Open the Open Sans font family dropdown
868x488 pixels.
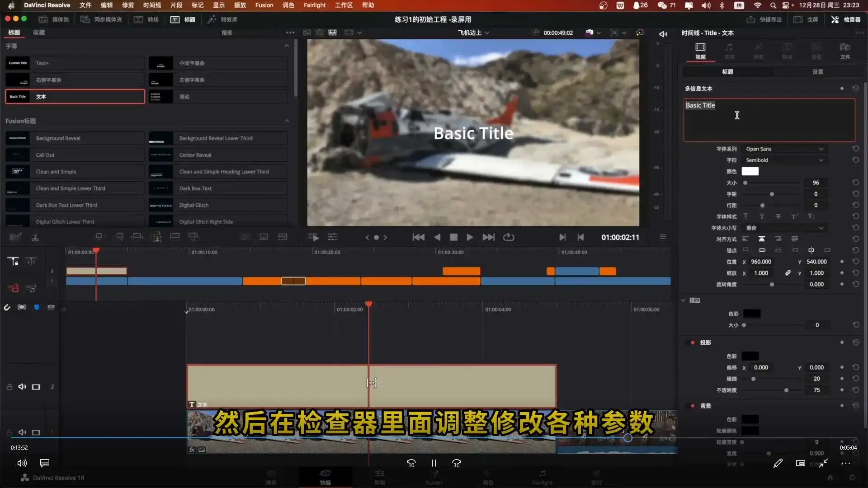coord(784,149)
